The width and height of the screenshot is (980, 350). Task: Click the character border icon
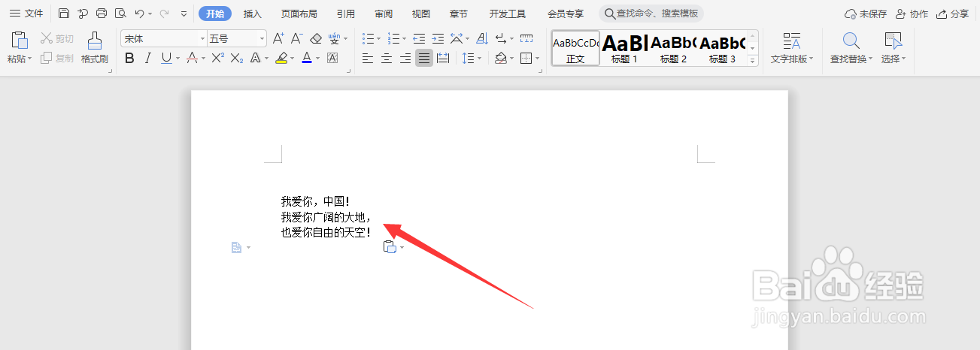pyautogui.click(x=332, y=58)
